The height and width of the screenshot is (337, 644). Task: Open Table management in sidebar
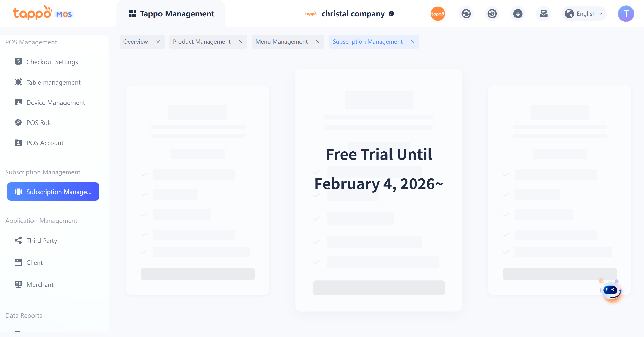point(53,82)
